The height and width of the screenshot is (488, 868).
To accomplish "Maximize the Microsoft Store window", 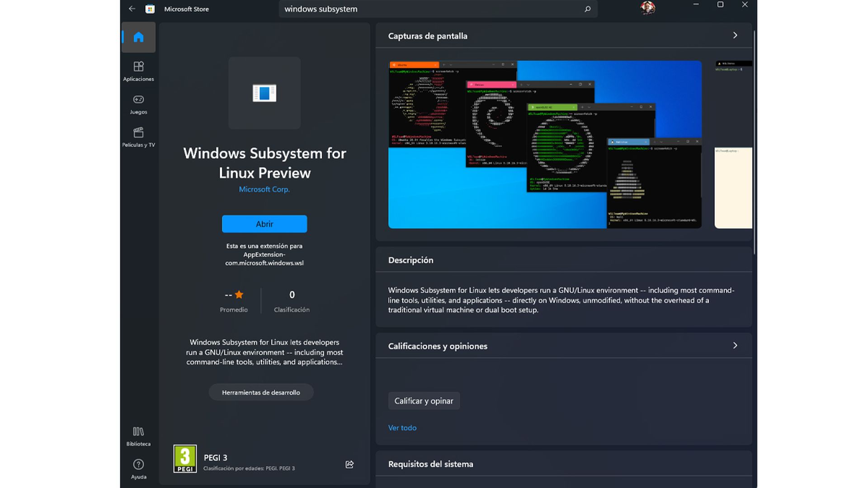I will pyautogui.click(x=721, y=5).
